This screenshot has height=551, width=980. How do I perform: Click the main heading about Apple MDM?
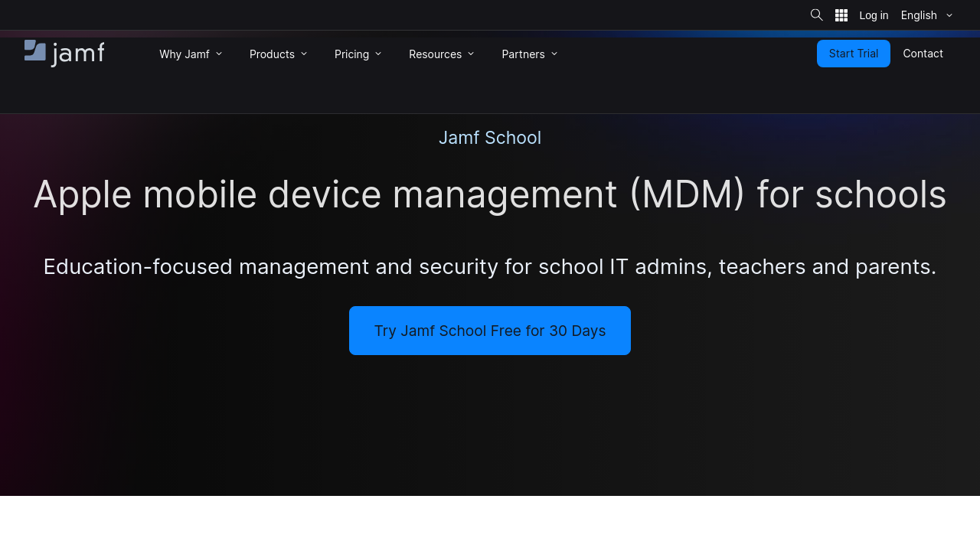(490, 194)
